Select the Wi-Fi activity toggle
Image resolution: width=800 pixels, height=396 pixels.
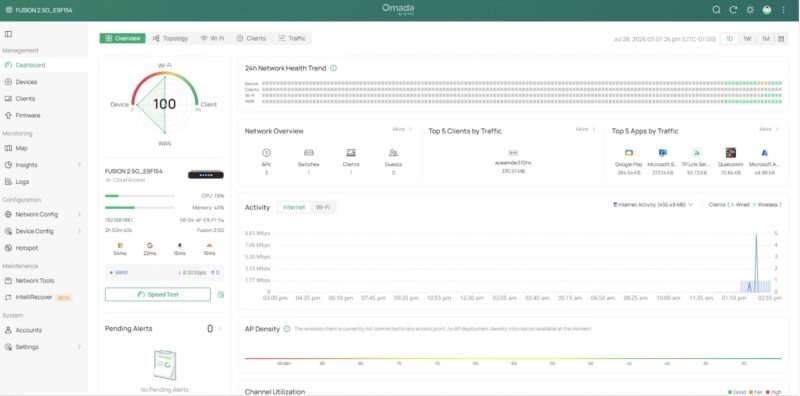322,207
